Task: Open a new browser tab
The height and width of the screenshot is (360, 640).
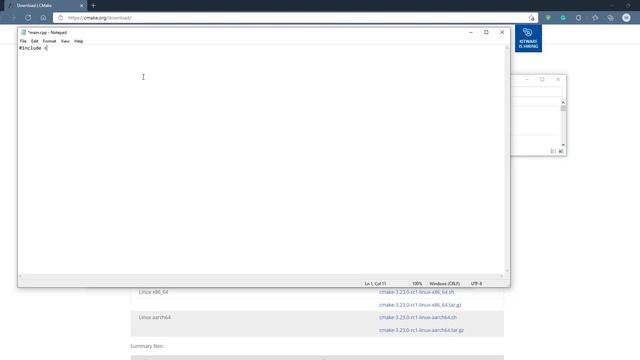Action: [x=93, y=6]
